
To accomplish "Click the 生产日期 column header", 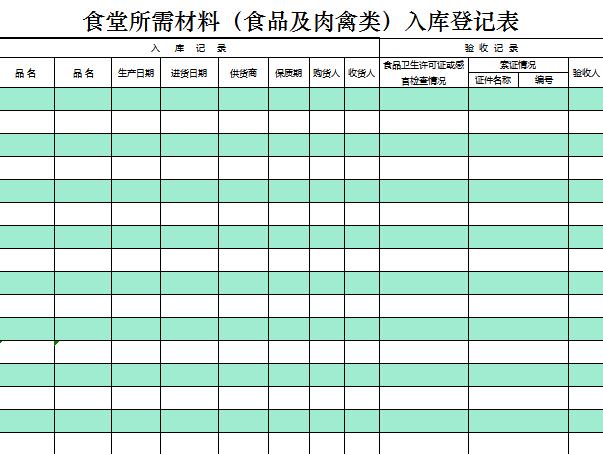I will 136,73.
